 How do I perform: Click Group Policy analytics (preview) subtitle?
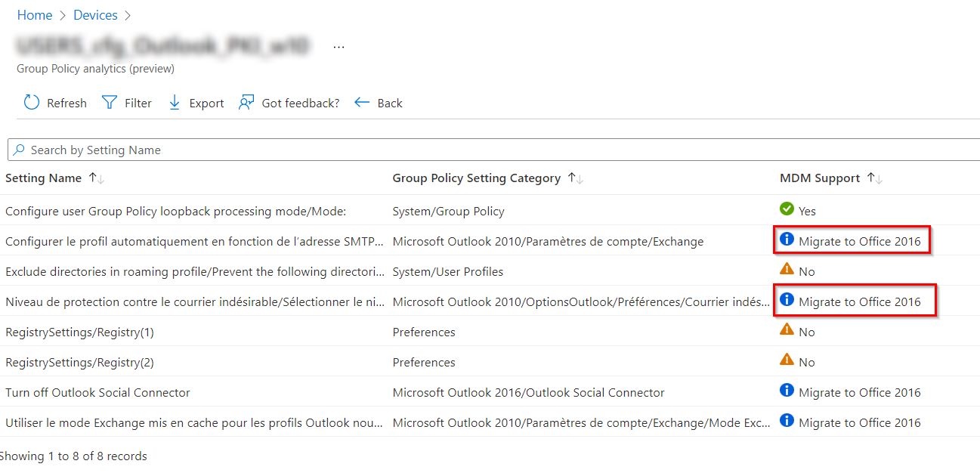point(95,69)
